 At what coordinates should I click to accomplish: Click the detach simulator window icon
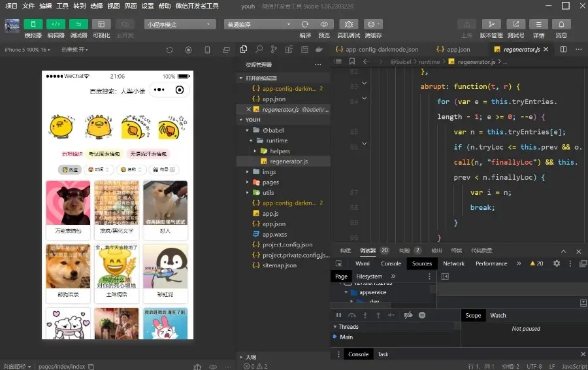tap(226, 50)
